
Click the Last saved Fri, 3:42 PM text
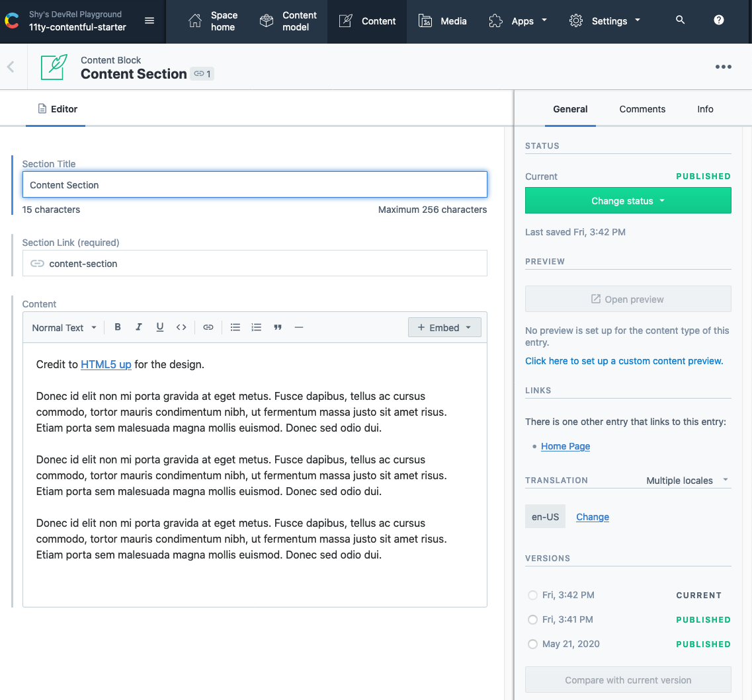click(x=575, y=232)
